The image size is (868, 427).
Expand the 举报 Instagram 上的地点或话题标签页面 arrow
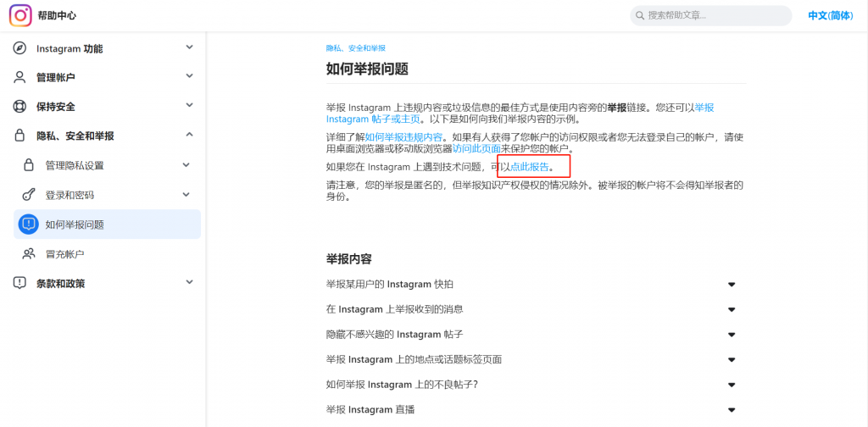point(732,359)
